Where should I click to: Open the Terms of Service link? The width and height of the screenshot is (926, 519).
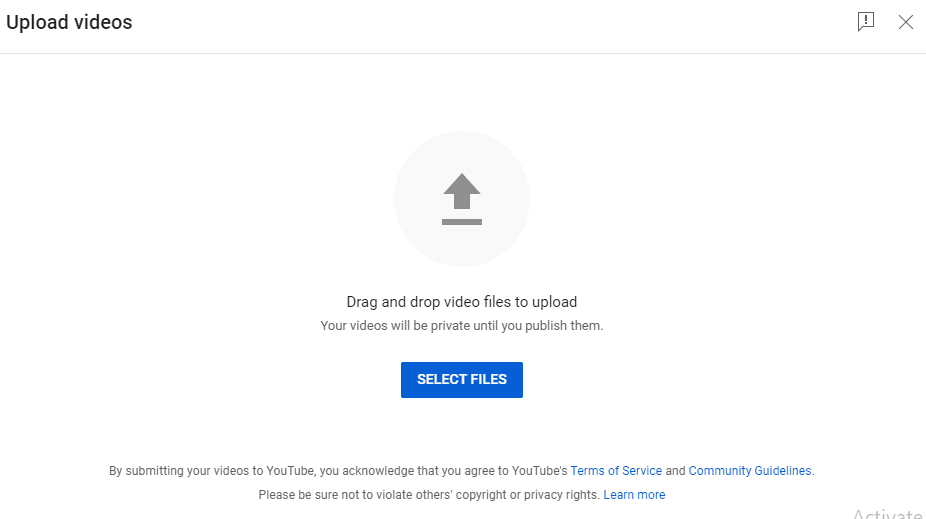616,471
